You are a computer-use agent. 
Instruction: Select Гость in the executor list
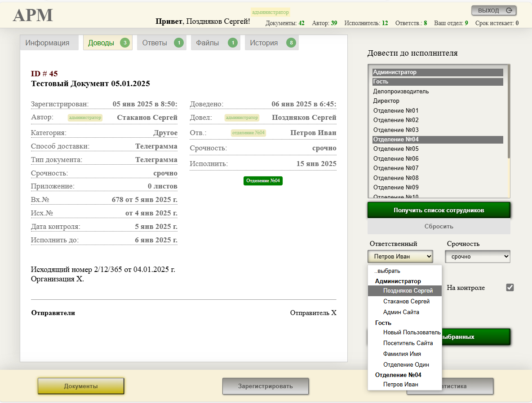(438, 82)
